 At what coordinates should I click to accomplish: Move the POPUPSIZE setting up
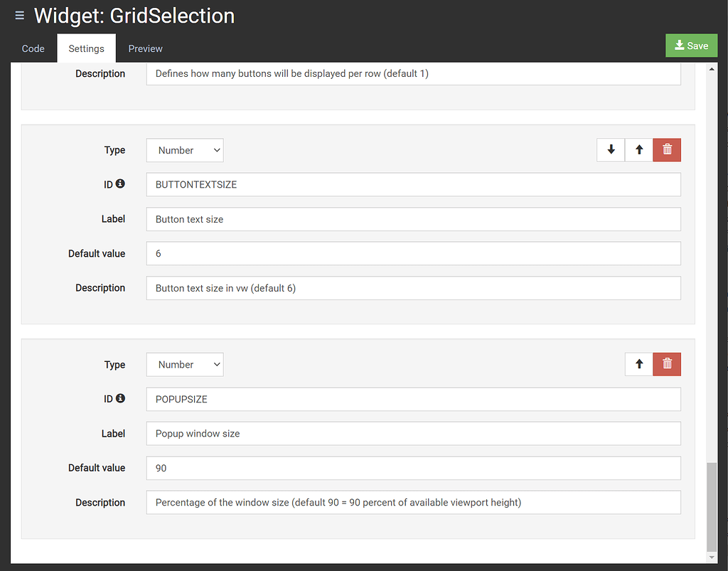point(639,364)
